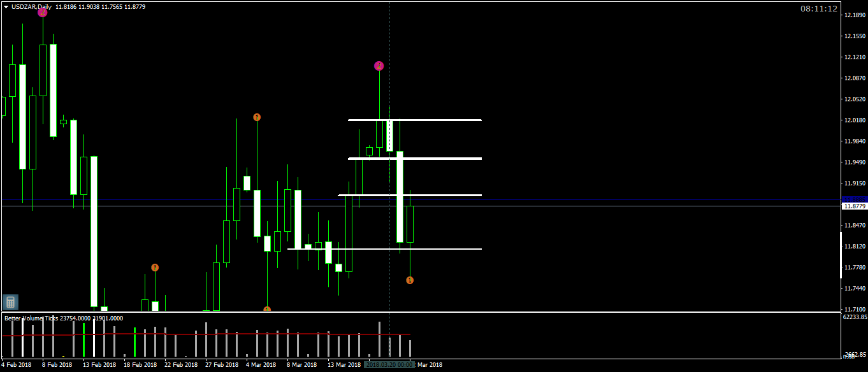Select the white horizontal line at 12.0180

pyautogui.click(x=414, y=120)
